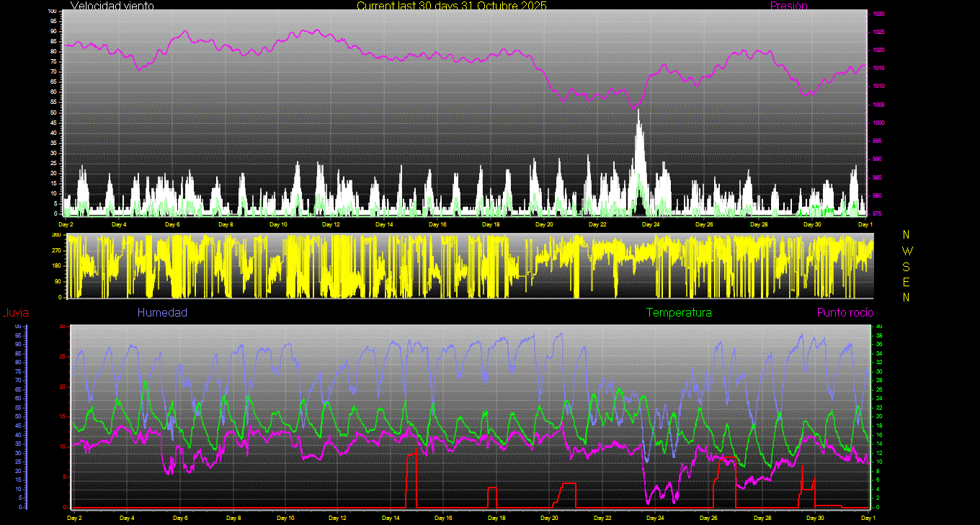The height and width of the screenshot is (525, 980).
Task: Click Day 14 on the wind chart axis
Action: click(x=385, y=224)
